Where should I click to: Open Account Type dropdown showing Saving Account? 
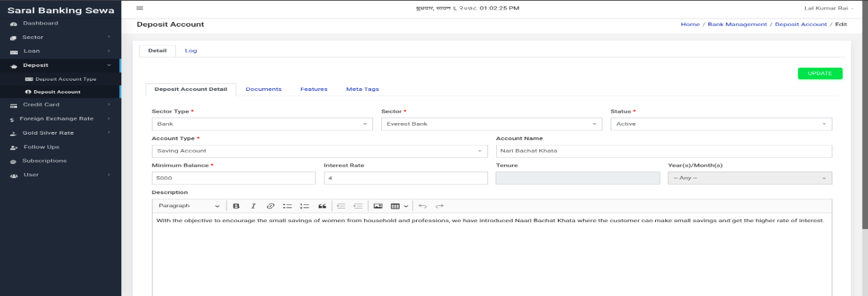pyautogui.click(x=320, y=150)
